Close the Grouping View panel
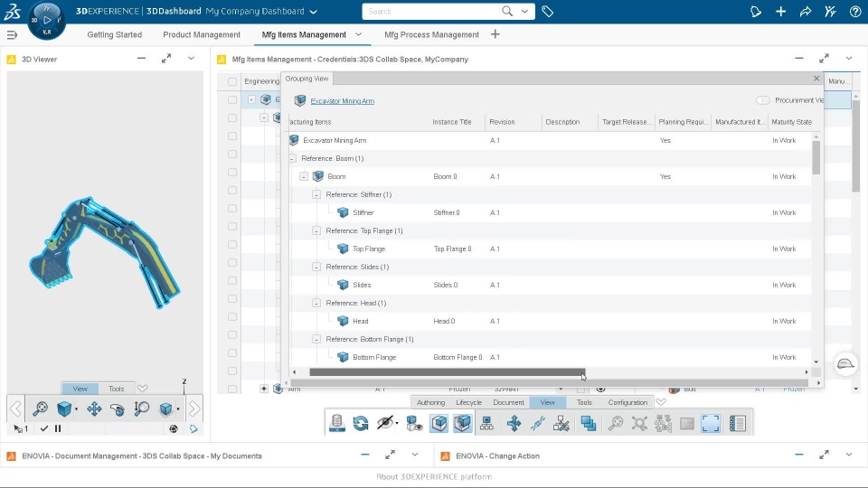Screen dimensions: 868x488 tap(816, 79)
